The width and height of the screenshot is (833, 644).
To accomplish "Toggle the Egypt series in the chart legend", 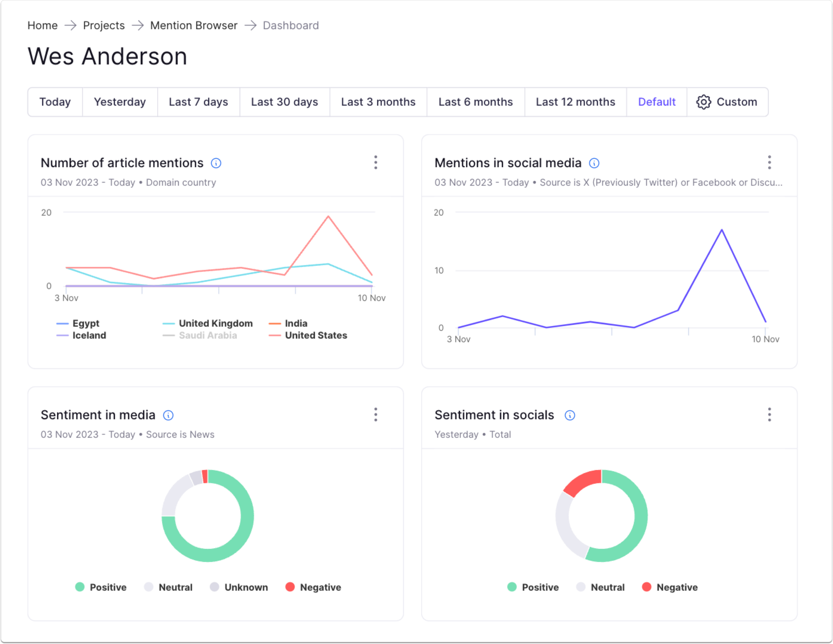I will click(x=85, y=323).
